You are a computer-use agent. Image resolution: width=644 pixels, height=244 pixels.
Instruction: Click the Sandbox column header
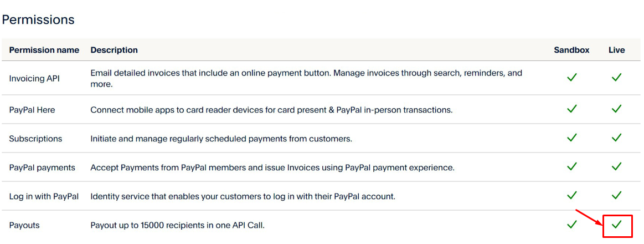(571, 50)
